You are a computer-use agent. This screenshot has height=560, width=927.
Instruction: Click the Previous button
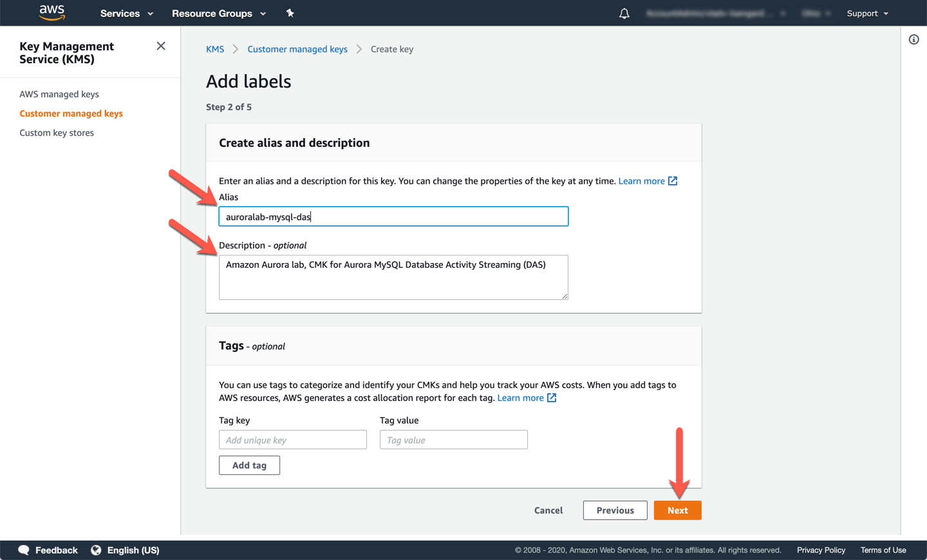point(615,510)
